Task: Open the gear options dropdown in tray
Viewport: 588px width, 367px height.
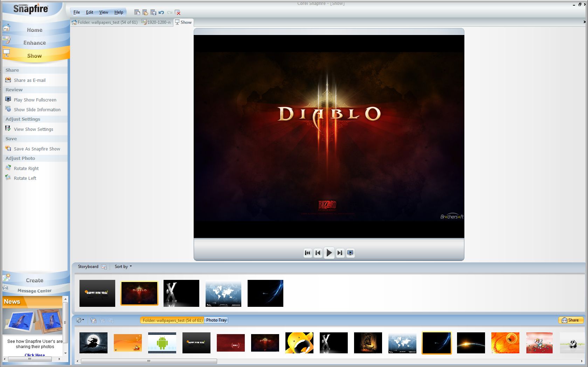Action: pyautogui.click(x=80, y=320)
